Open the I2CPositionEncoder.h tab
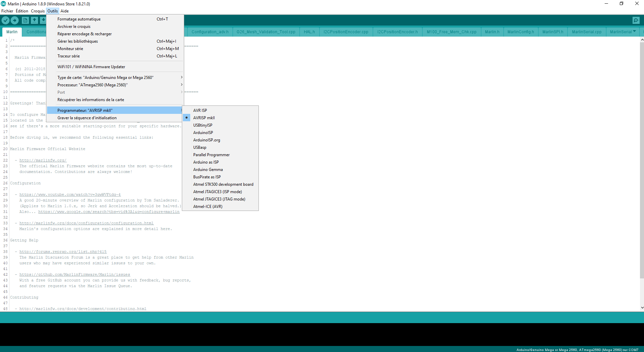This screenshot has width=644, height=352. point(397,32)
